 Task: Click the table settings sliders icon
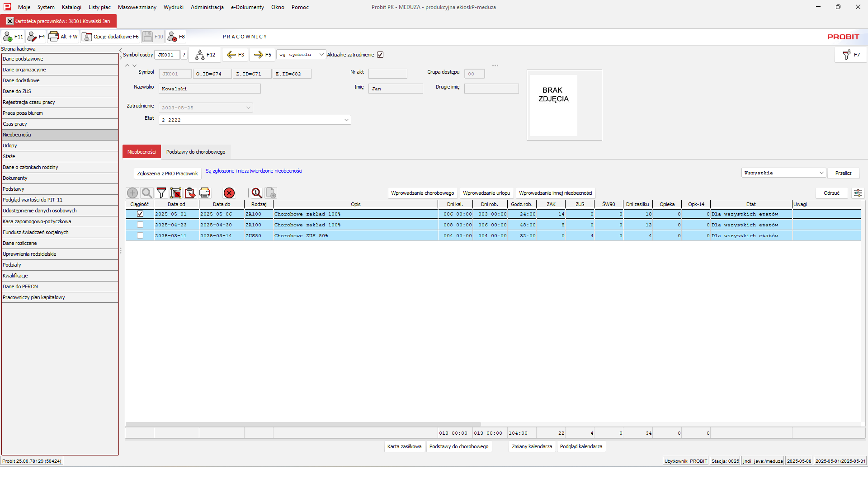(858, 193)
